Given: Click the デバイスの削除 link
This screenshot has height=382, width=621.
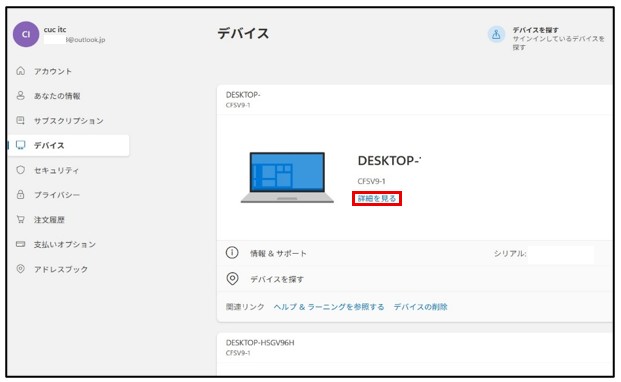Looking at the screenshot, I should [x=420, y=307].
